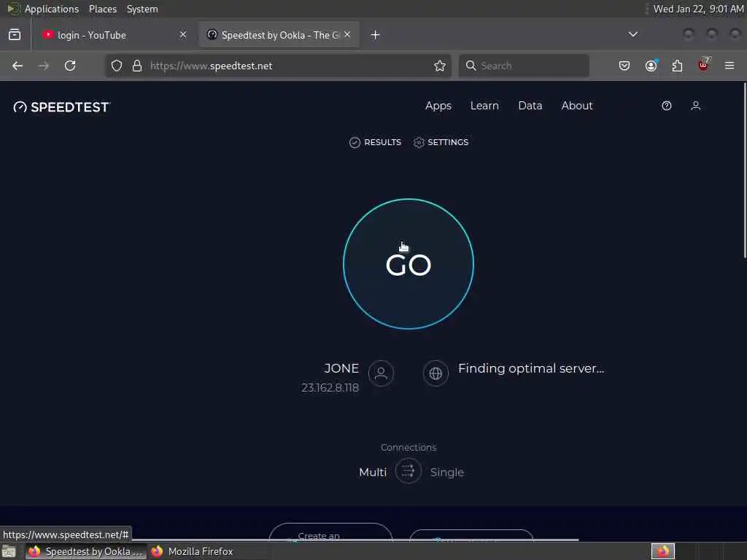747x560 pixels.
Task: Select Speedtest by Ookla taskbar window
Action: (86, 551)
